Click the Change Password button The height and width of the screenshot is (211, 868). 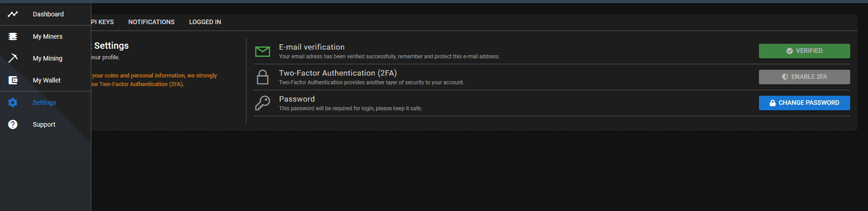[x=804, y=103]
